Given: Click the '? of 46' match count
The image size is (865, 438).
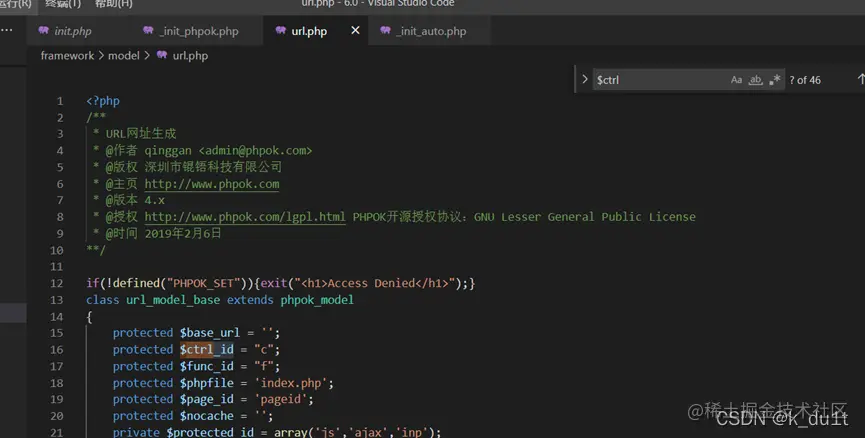Looking at the screenshot, I should point(805,80).
